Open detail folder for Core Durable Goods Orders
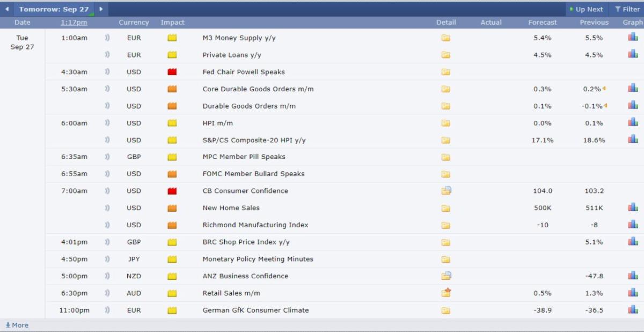This screenshot has width=644, height=332. 445,89
